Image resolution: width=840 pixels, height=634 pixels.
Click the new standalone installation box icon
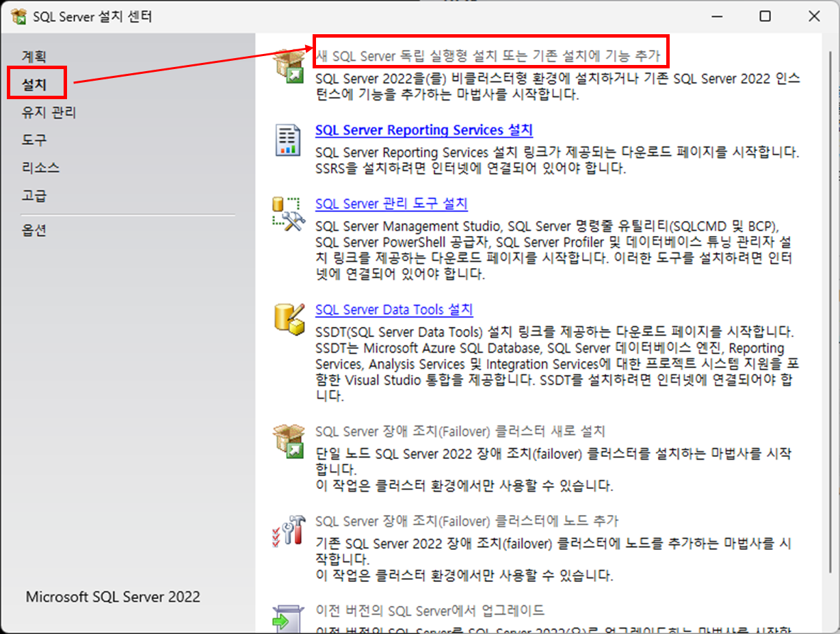click(x=288, y=66)
